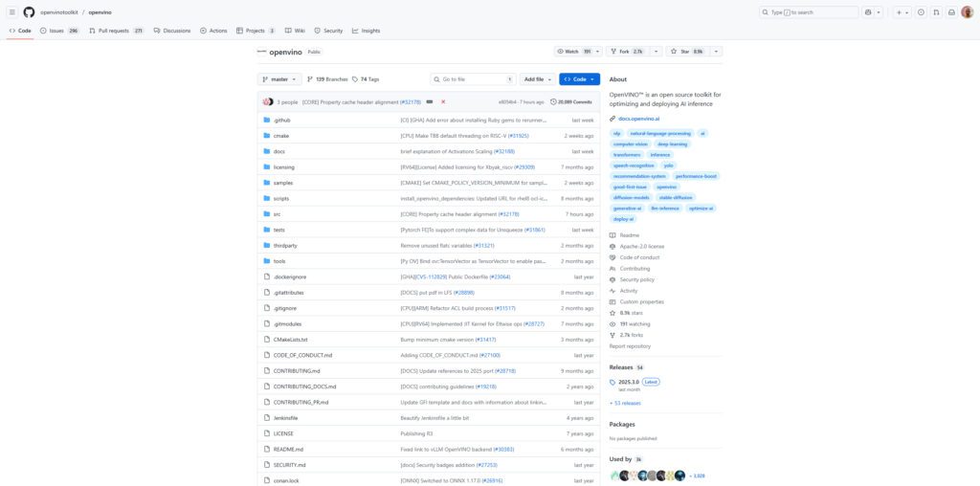Image resolution: width=980 pixels, height=486 pixels.
Task: Open the 74 Tags list
Action: coord(366,79)
